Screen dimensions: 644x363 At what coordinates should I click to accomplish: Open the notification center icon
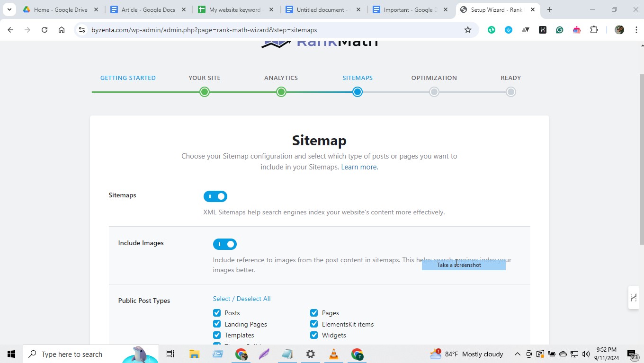pyautogui.click(x=633, y=354)
